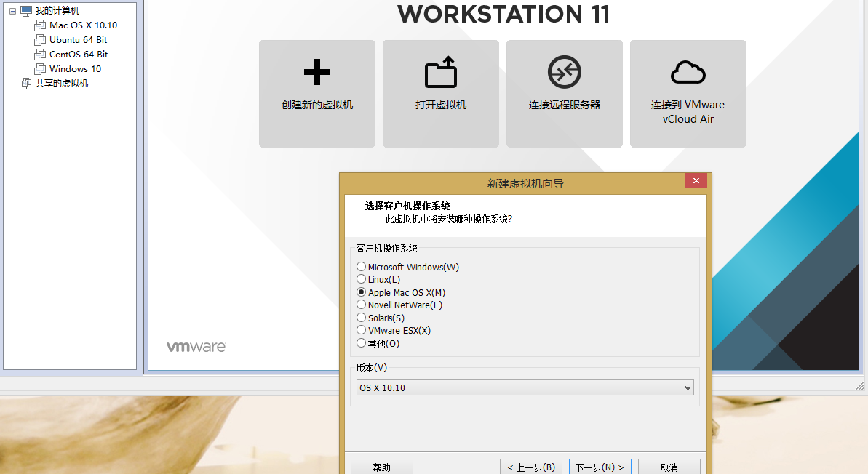
Task: Click the plus icon to create new VM
Action: [x=316, y=72]
